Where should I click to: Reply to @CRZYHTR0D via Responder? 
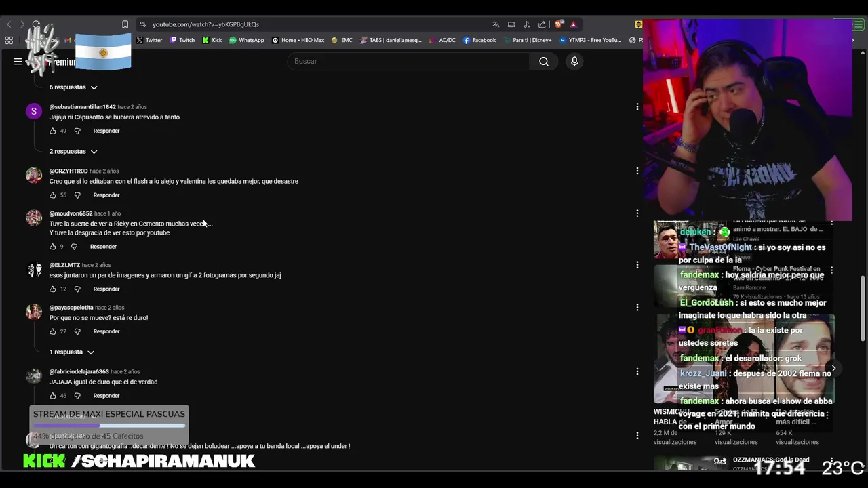tap(106, 195)
